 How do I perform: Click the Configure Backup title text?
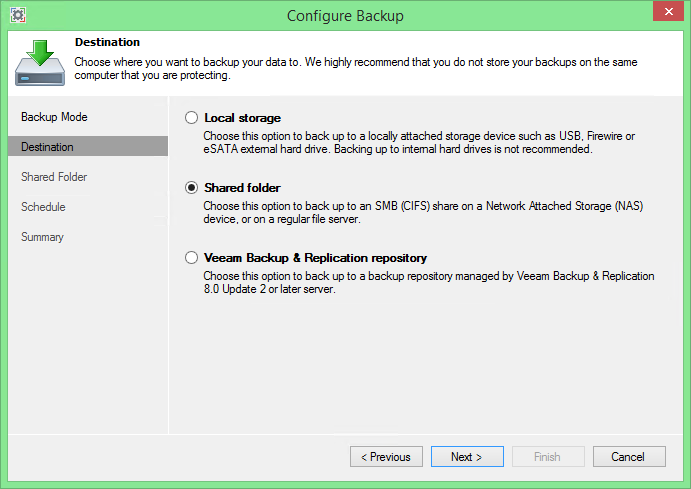(x=345, y=16)
